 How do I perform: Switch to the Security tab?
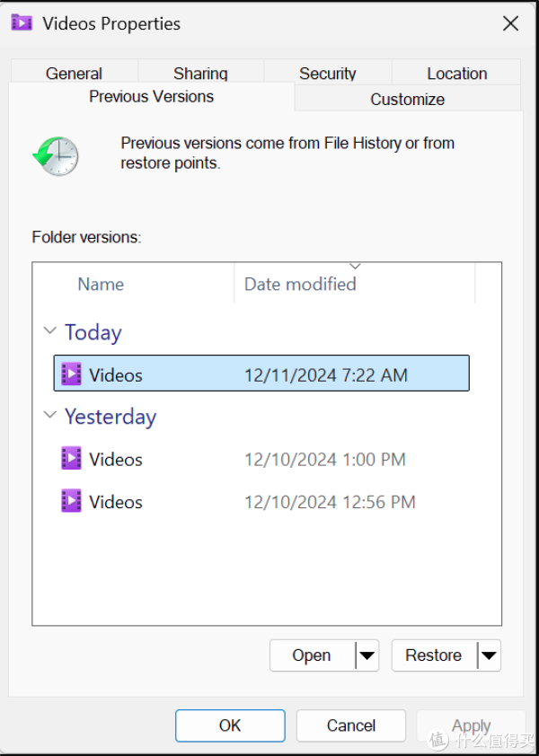pos(327,73)
